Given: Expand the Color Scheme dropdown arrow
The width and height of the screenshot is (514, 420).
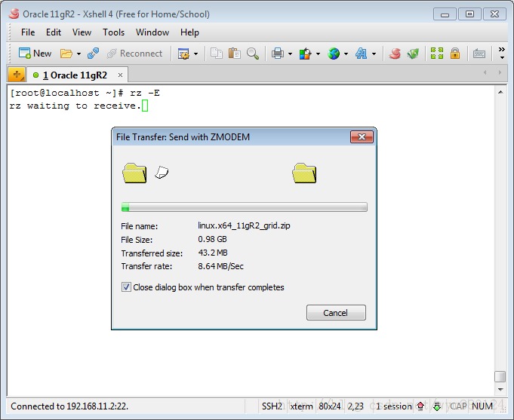Looking at the screenshot, I should 318,54.
